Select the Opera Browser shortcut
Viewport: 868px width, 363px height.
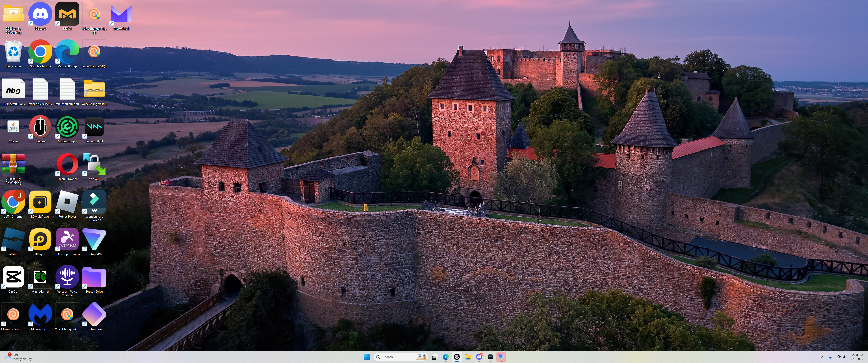67,165
